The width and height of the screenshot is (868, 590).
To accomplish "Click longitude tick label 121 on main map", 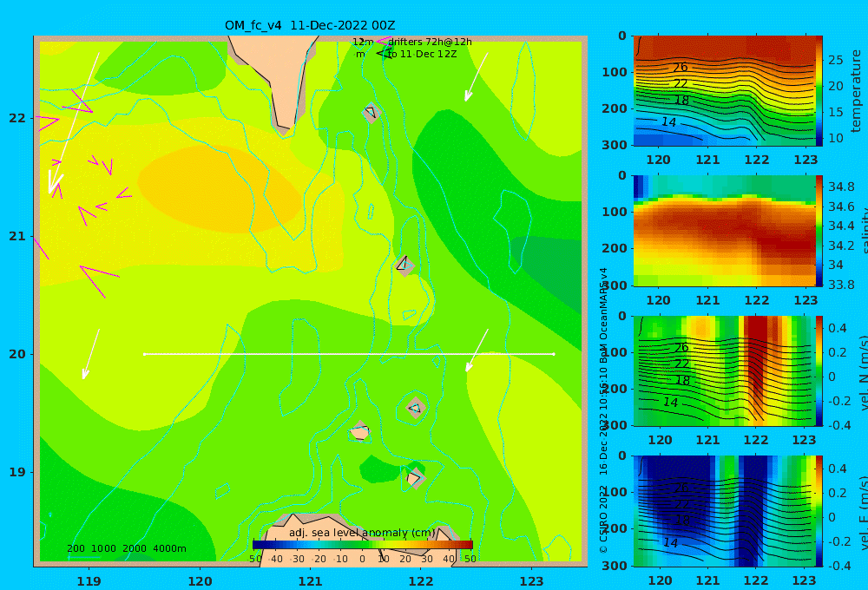I will [x=310, y=581].
